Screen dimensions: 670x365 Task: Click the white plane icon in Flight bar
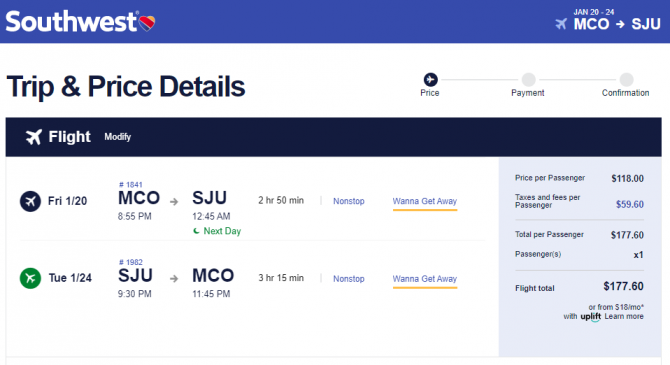click(x=34, y=137)
